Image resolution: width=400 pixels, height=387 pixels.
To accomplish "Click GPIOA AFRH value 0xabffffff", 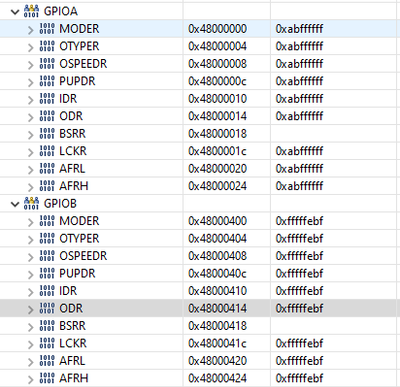I will (x=299, y=186).
